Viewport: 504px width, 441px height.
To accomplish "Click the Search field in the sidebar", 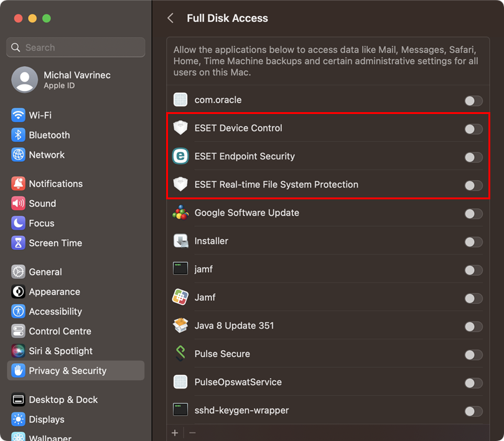I will coord(76,47).
